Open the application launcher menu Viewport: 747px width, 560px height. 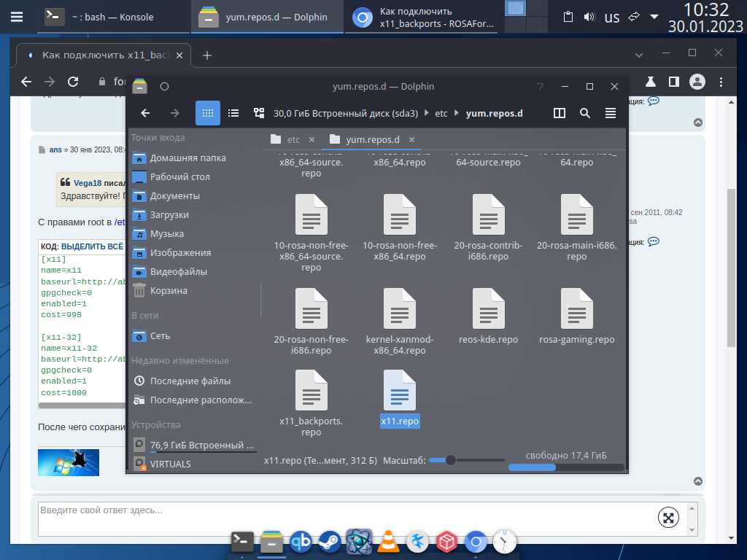(x=17, y=17)
